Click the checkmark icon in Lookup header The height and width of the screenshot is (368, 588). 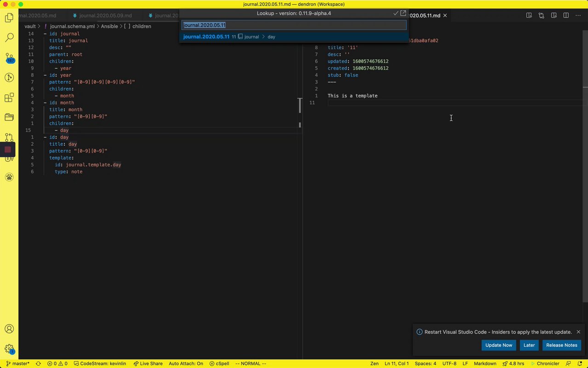(396, 13)
